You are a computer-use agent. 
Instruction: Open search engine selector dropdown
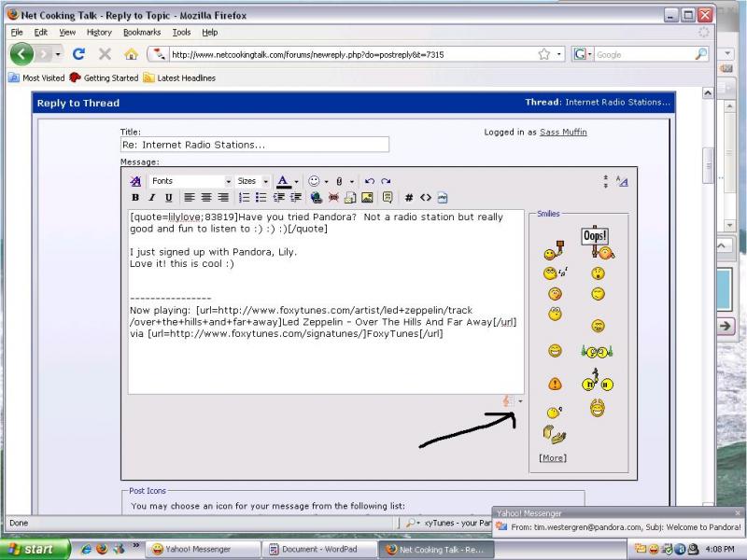coord(582,54)
